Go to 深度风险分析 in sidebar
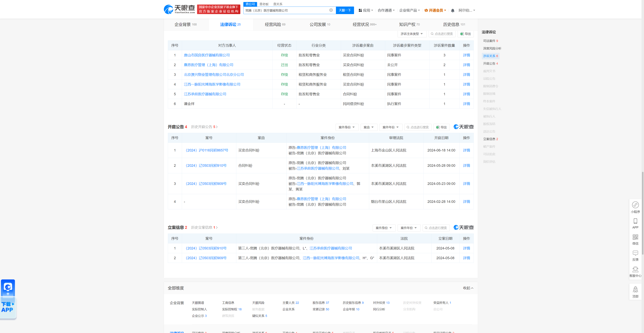The image size is (644, 333). 492,48
